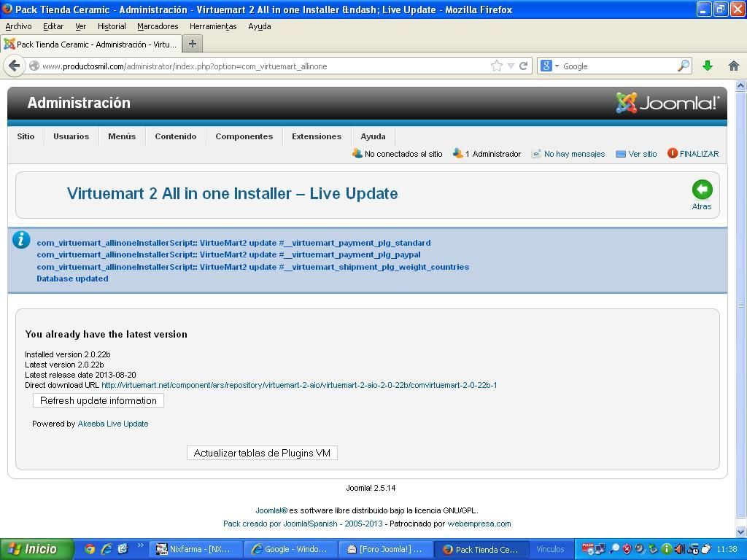Click the reload page icon
This screenshot has width=747, height=560.
coord(524,66)
